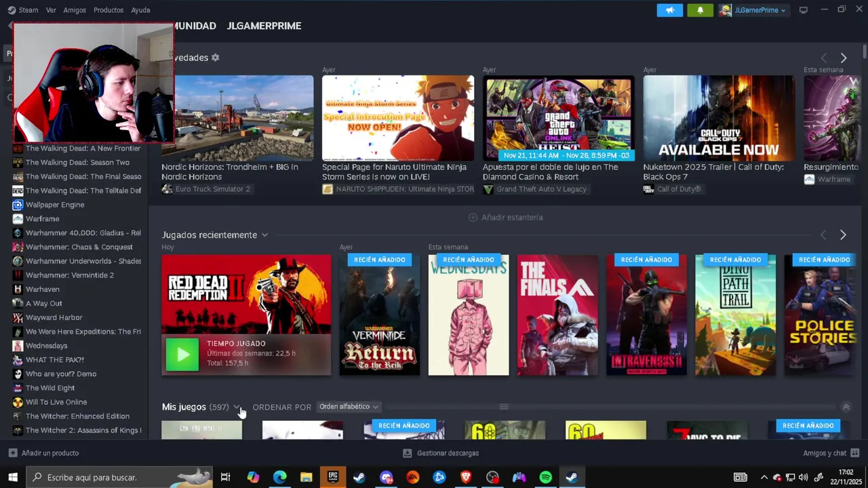
Task: Open Amigos y chat
Action: [x=831, y=453]
